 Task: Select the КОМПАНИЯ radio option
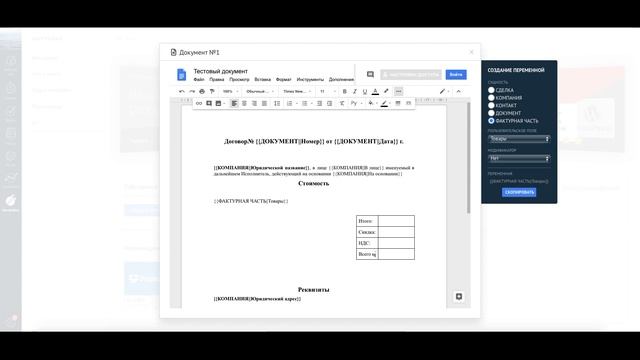click(x=491, y=98)
